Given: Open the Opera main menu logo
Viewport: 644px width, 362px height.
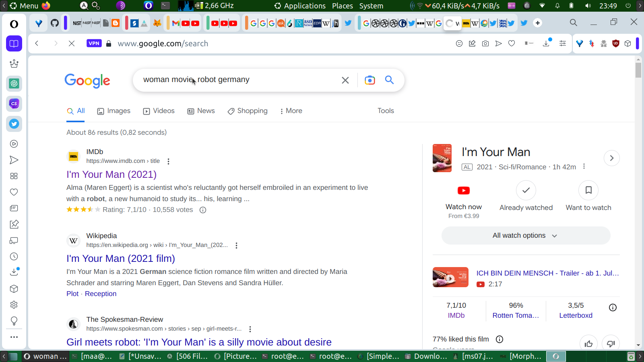Looking at the screenshot, I should point(14,24).
